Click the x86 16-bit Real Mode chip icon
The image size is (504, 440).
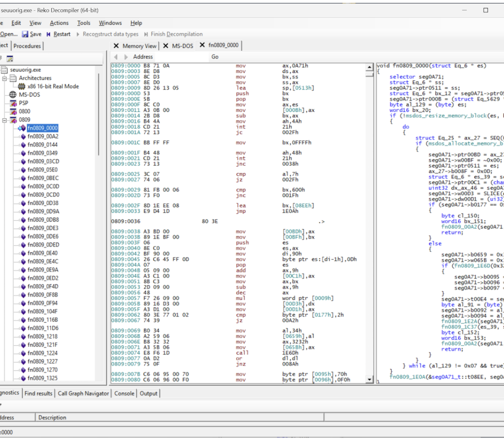[x=22, y=86]
